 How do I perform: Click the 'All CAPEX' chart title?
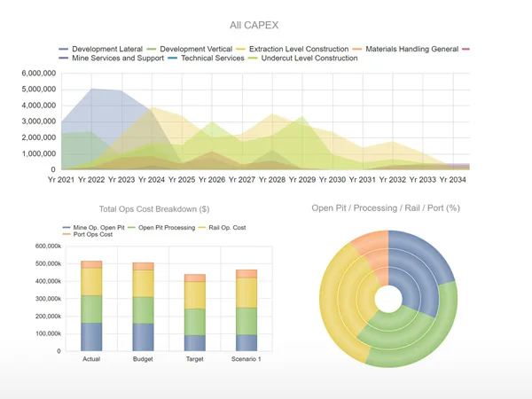[254, 25]
